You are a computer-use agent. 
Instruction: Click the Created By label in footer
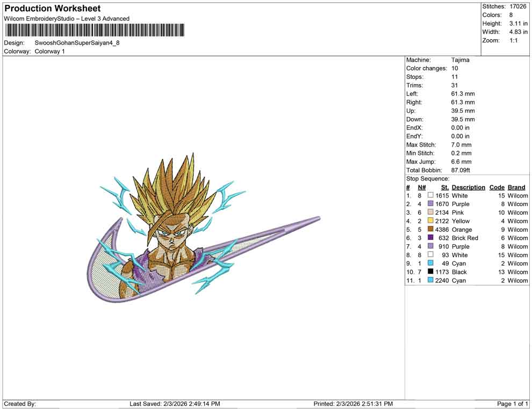coord(20,404)
